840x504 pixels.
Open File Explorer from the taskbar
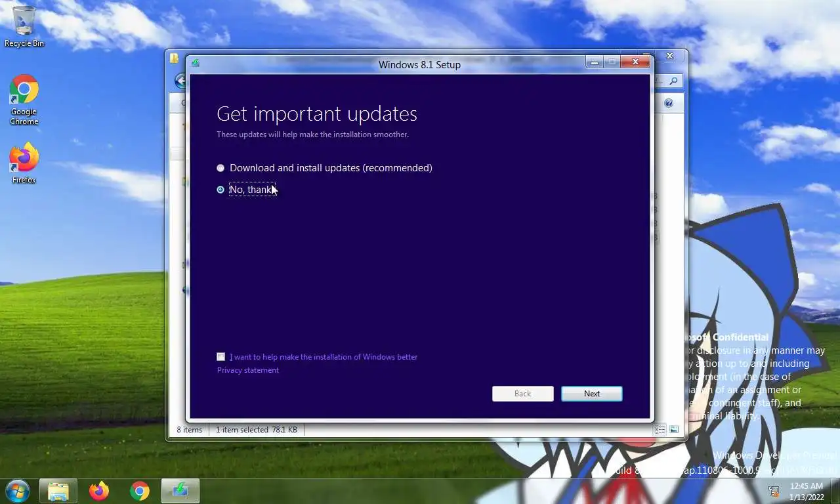58,491
